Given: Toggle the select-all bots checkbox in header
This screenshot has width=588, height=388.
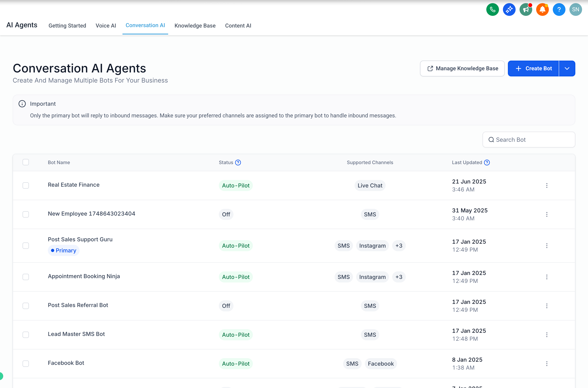Looking at the screenshot, I should (x=26, y=162).
